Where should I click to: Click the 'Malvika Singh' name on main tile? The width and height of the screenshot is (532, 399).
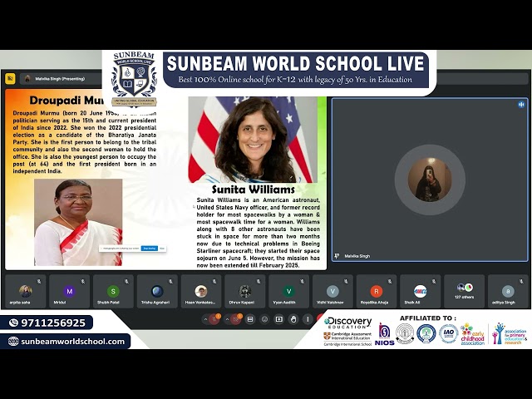tap(357, 256)
